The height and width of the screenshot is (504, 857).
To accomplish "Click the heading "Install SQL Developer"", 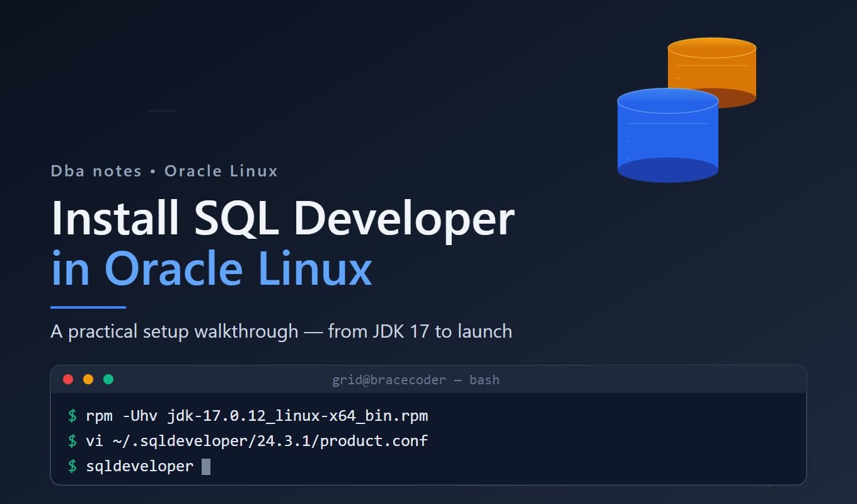I will (x=282, y=218).
